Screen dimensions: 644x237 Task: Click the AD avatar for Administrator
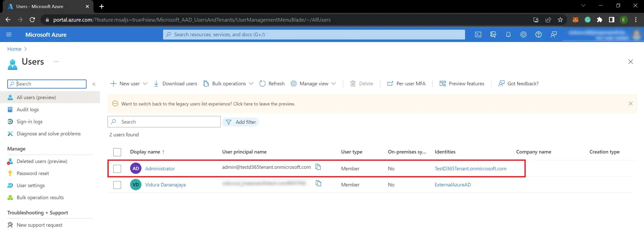click(x=136, y=168)
